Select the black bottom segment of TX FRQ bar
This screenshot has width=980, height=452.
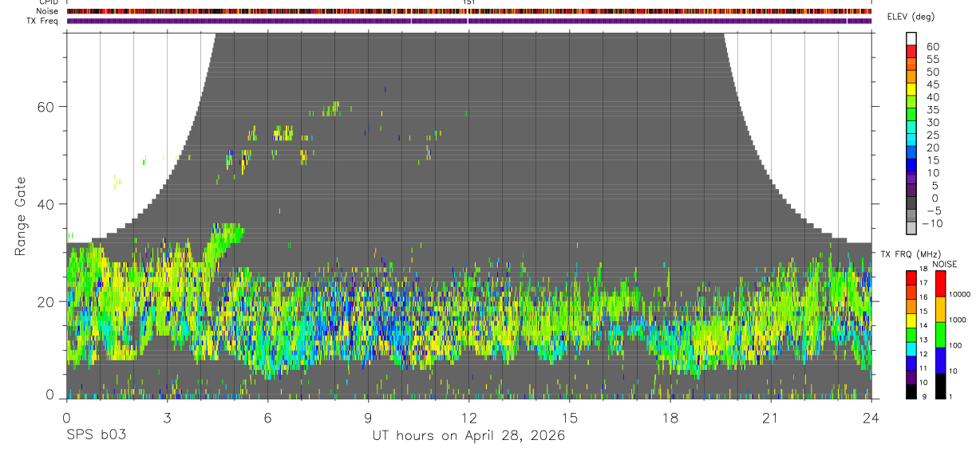coord(912,391)
